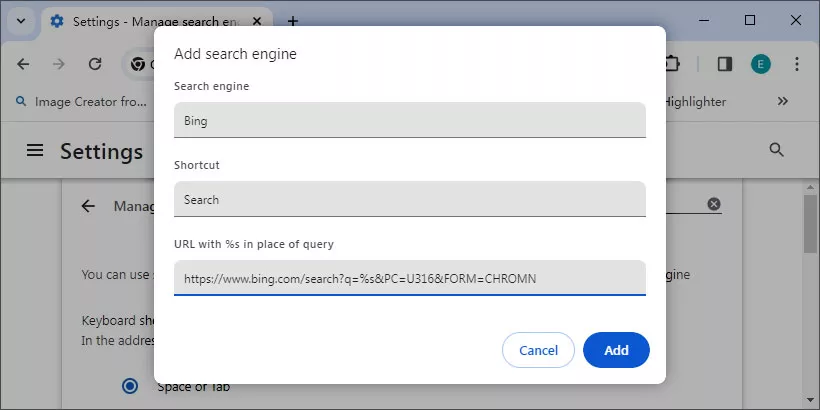Select the Settings browser tab

click(x=157, y=21)
